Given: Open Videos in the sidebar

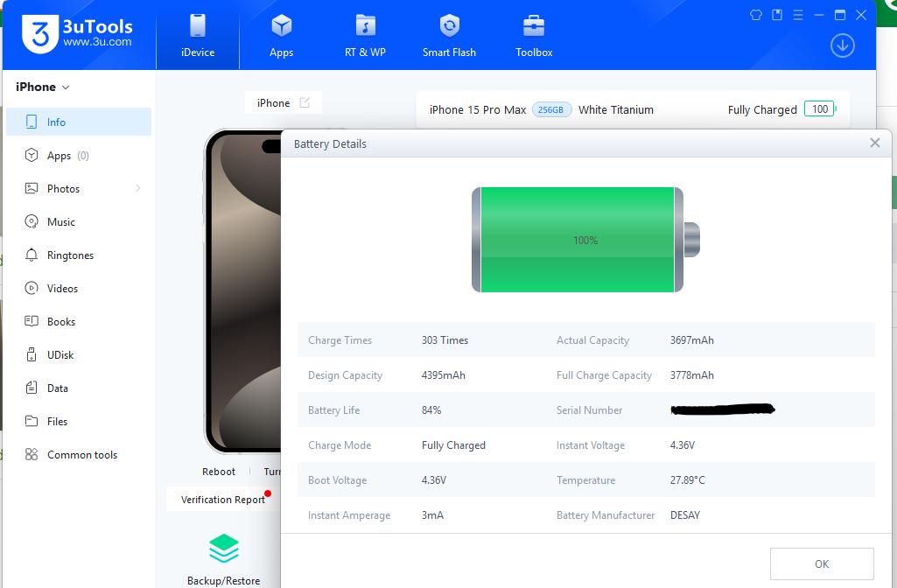Looking at the screenshot, I should [79, 288].
